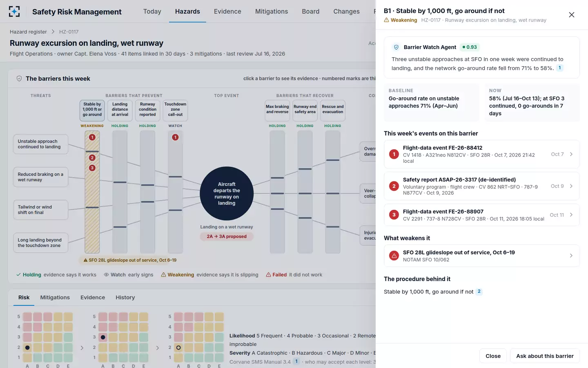The image size is (588, 368).
Task: Select the Landing distance at arrival barrier box
Action: click(120, 110)
